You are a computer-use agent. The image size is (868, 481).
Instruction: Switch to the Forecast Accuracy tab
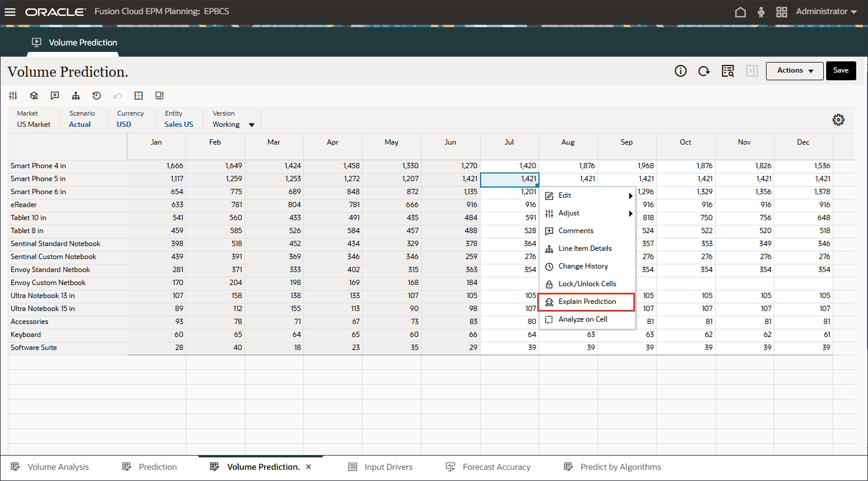[496, 467]
